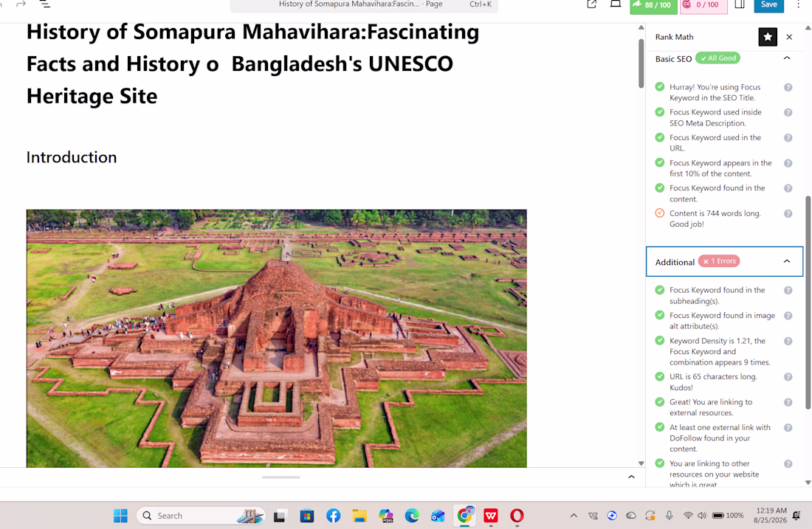Click 'Focus Keyword used in the URL'
Screen dimensions: 812x529
tap(715, 143)
